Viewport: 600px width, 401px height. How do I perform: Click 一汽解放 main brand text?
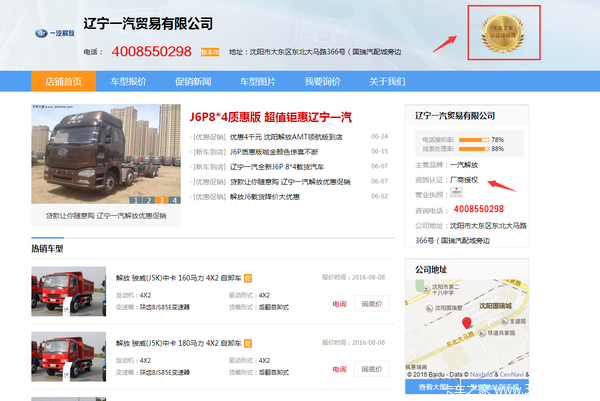point(464,165)
